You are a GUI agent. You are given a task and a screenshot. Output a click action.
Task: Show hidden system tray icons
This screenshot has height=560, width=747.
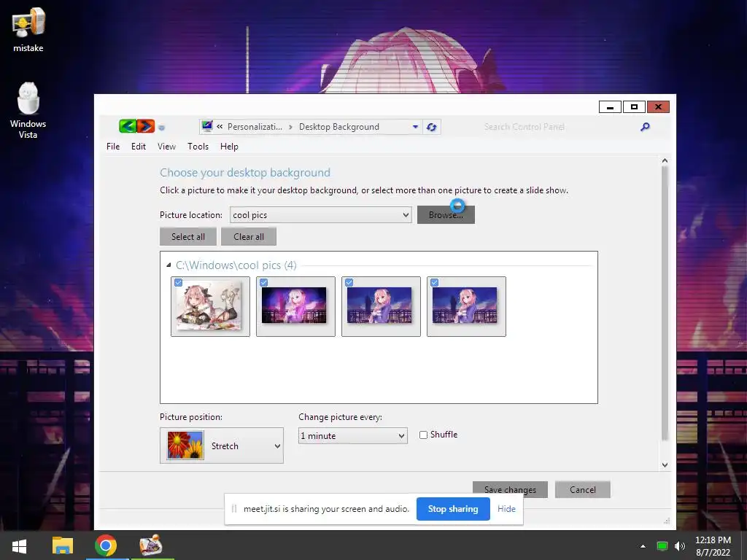tap(643, 546)
